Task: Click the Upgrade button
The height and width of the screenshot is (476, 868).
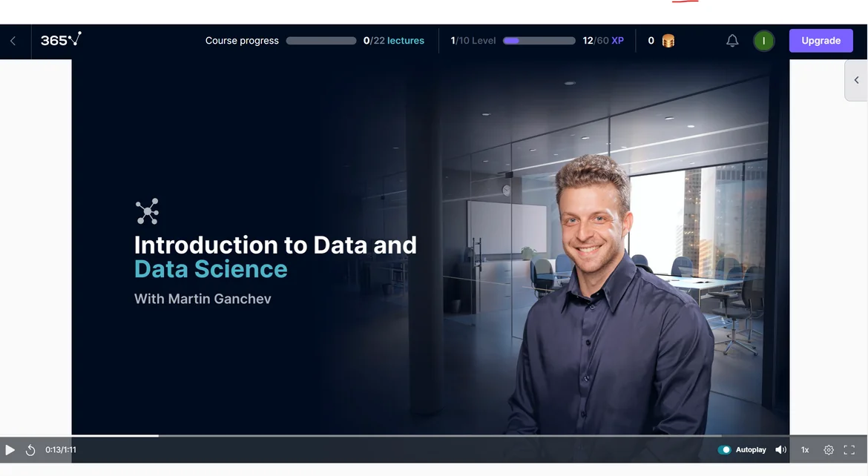Action: pos(821,41)
